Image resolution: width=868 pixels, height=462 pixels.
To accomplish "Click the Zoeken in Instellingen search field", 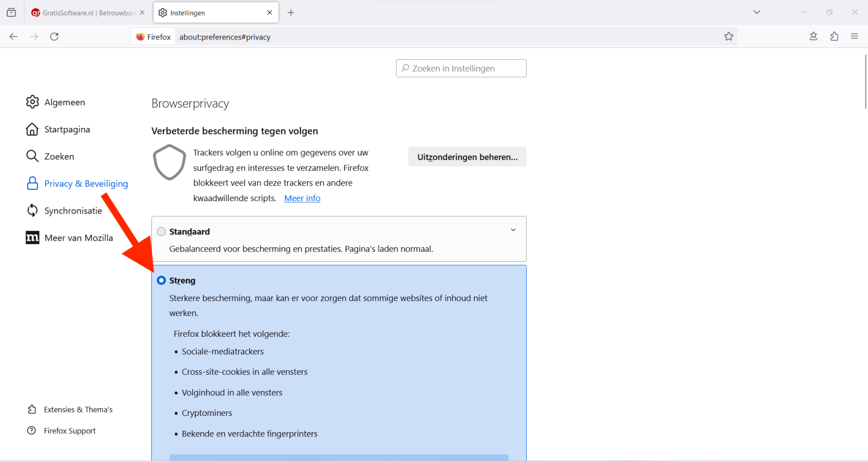I will tap(461, 68).
